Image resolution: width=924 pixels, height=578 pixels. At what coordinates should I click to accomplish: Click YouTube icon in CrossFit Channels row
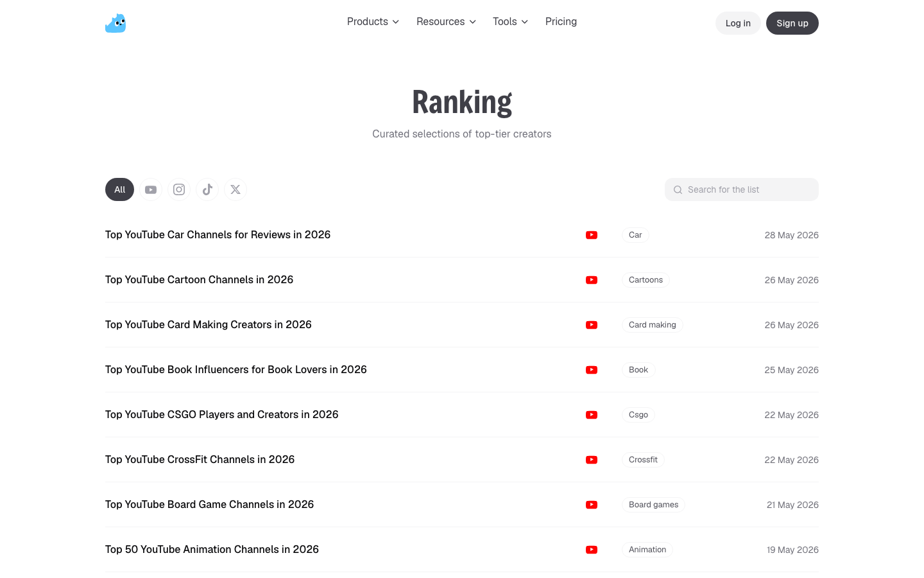(592, 460)
